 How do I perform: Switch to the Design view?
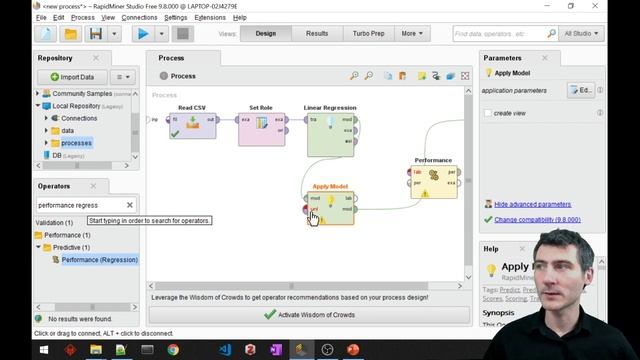point(266,33)
